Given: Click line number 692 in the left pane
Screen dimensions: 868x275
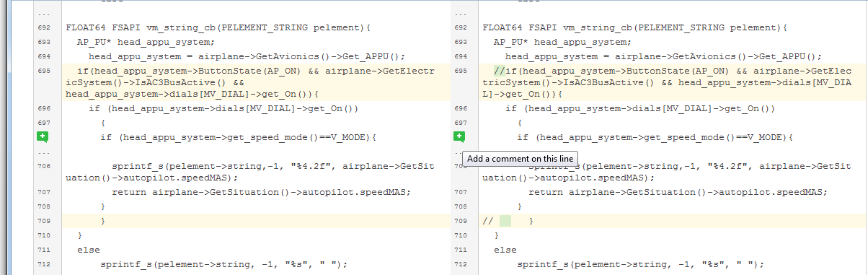Looking at the screenshot, I should coord(43,27).
